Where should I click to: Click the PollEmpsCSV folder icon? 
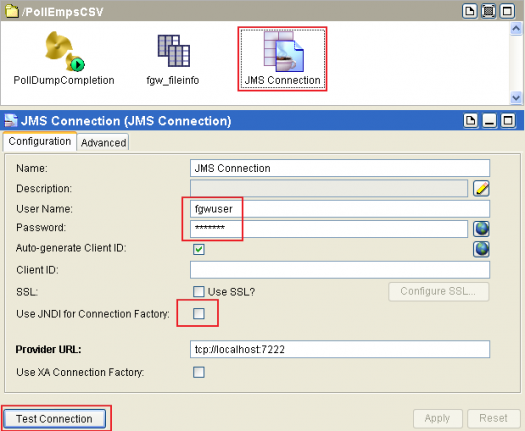click(11, 11)
